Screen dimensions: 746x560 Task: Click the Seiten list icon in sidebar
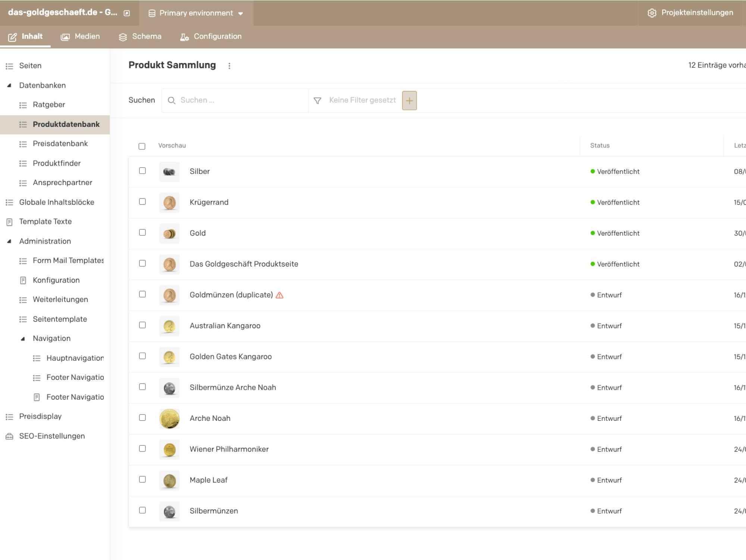coord(9,66)
